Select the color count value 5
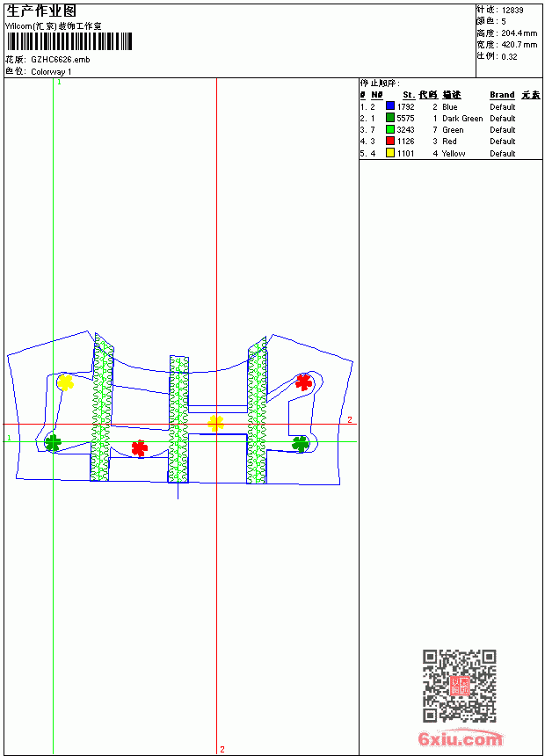545x756 pixels. tap(504, 22)
